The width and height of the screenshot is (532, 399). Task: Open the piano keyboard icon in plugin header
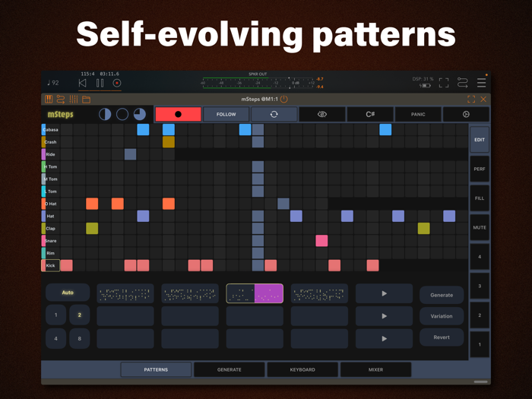point(49,99)
